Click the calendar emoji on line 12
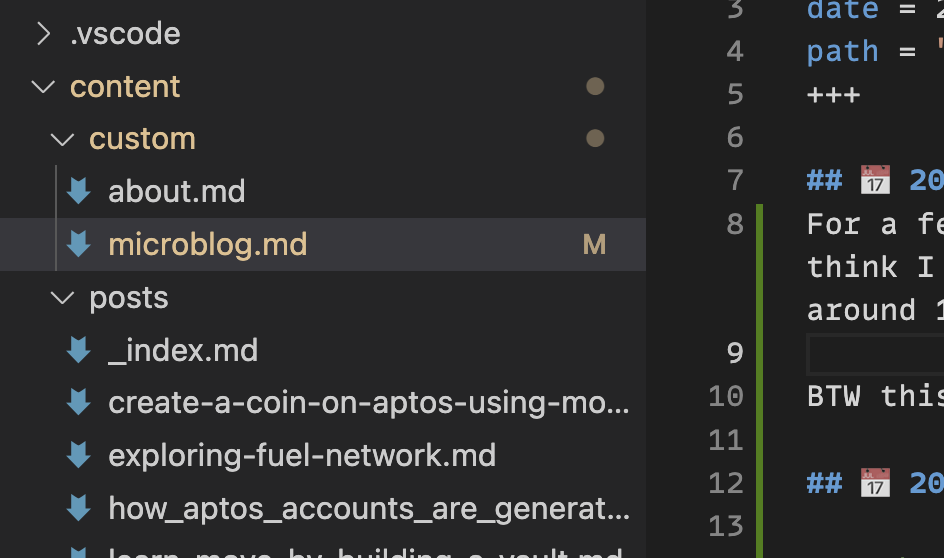The width and height of the screenshot is (944, 558). [875, 483]
